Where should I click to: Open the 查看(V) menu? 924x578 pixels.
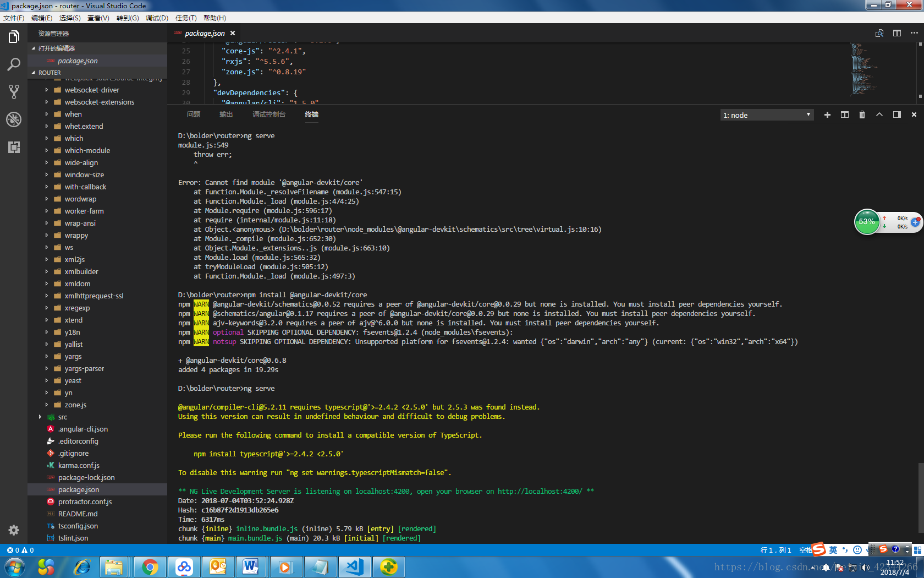tap(98, 18)
